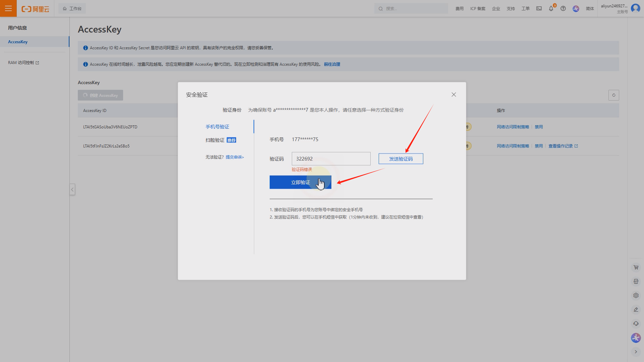Screen dimensions: 644x362
Task: Click the Aliyun logo
Action: click(x=35, y=9)
